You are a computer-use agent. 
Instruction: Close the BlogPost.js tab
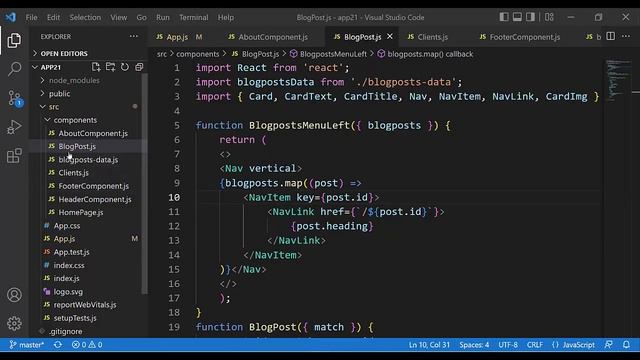(x=390, y=36)
